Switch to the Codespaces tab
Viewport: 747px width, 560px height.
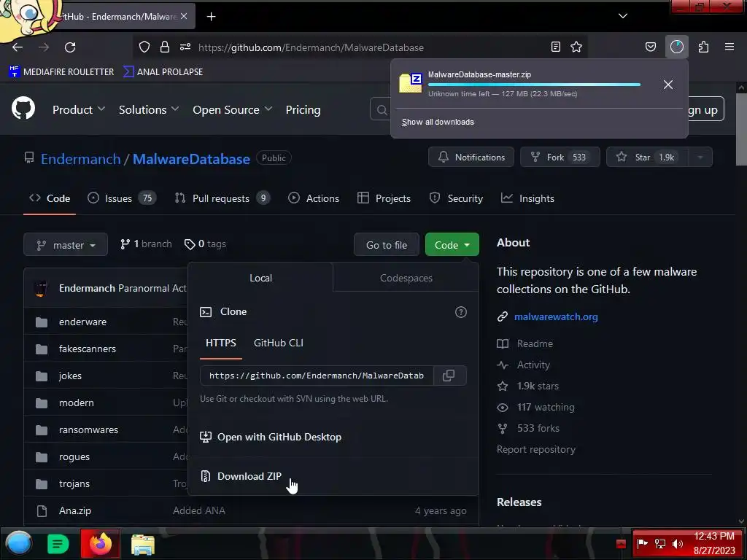pyautogui.click(x=406, y=278)
